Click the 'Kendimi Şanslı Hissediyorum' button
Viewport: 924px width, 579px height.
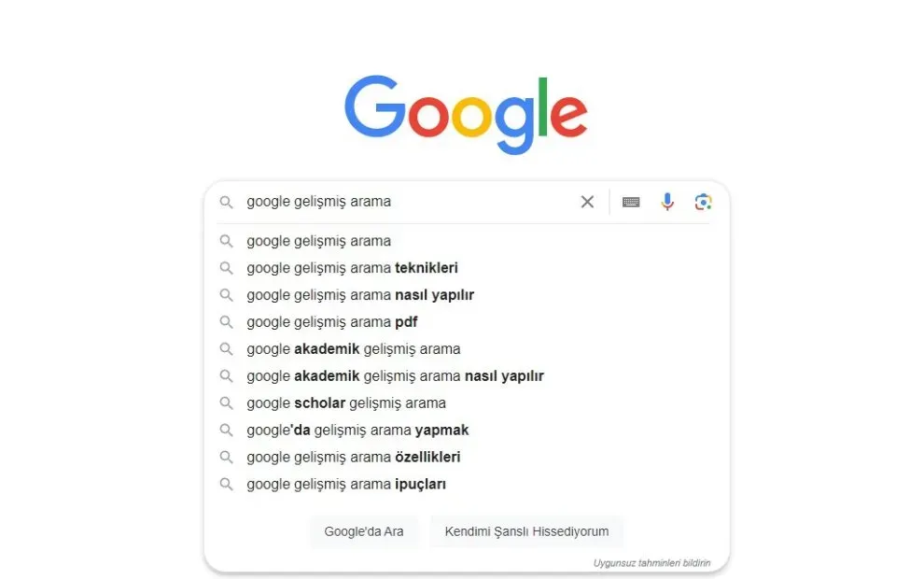(x=526, y=531)
